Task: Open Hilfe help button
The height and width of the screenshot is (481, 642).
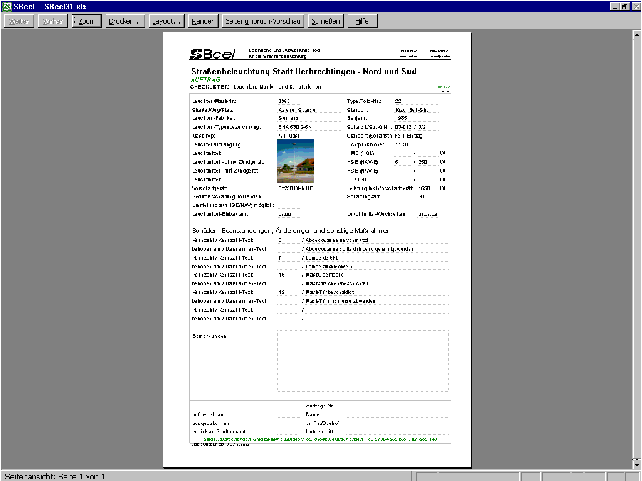Action: coord(362,21)
